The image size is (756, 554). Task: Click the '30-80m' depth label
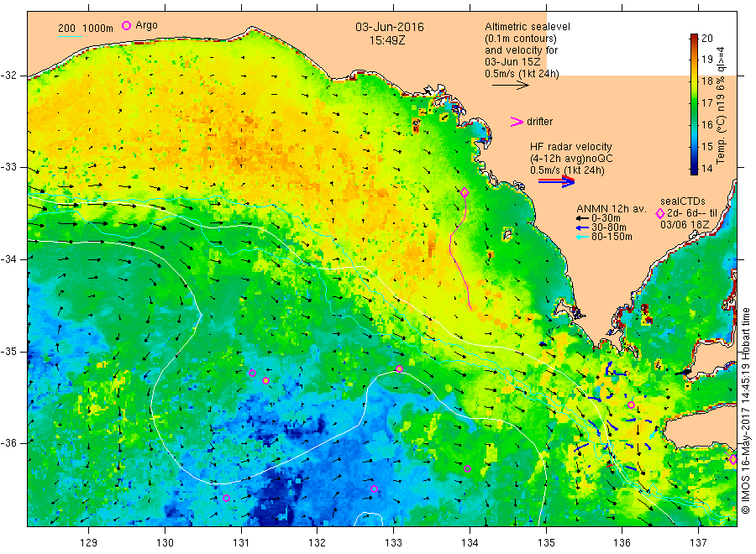pyautogui.click(x=609, y=227)
